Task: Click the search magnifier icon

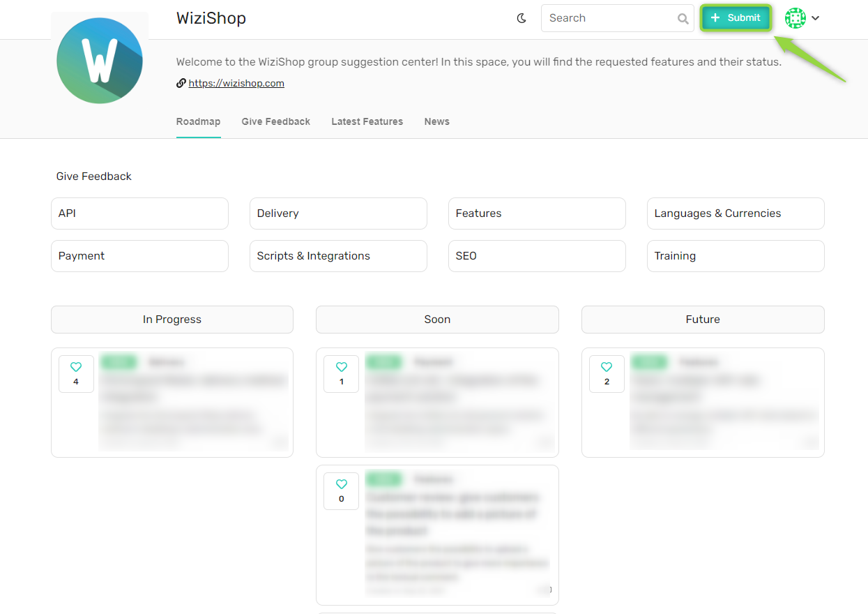Action: coord(683,19)
